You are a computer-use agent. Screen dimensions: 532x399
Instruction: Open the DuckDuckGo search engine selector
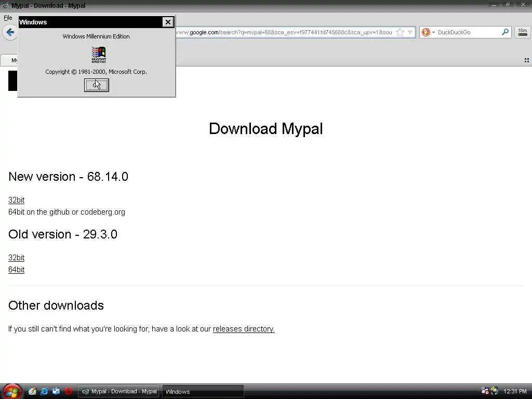click(428, 32)
